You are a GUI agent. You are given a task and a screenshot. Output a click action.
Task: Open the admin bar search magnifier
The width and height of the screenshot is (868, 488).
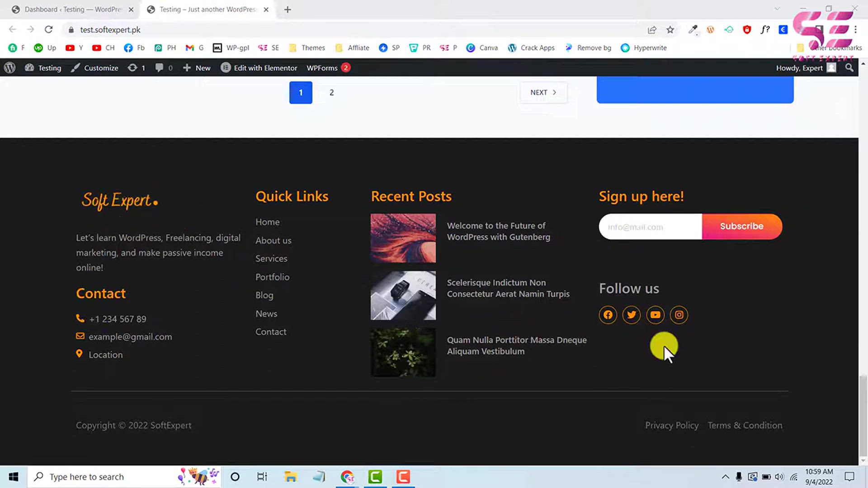coord(849,68)
